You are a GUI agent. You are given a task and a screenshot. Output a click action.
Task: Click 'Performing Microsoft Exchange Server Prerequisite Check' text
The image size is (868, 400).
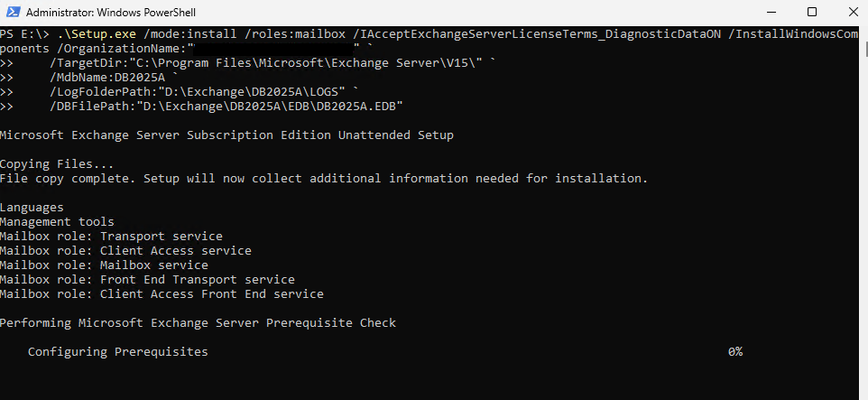199,323
